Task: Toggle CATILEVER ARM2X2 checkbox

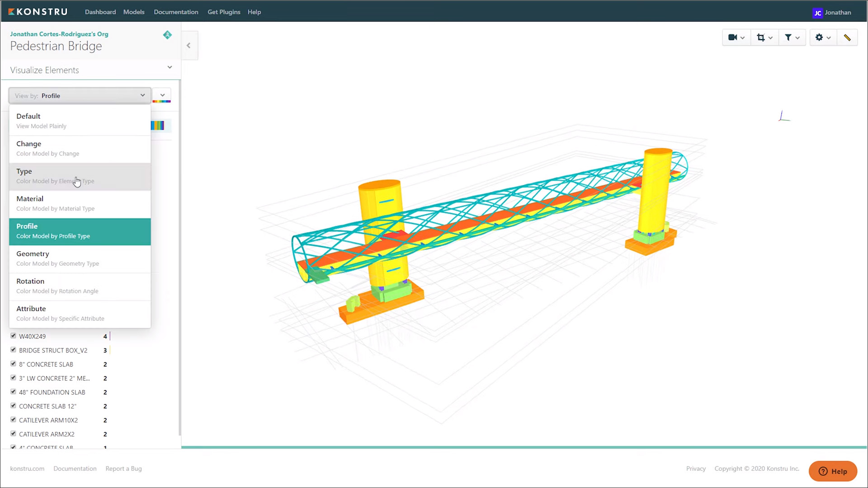Action: click(x=13, y=434)
